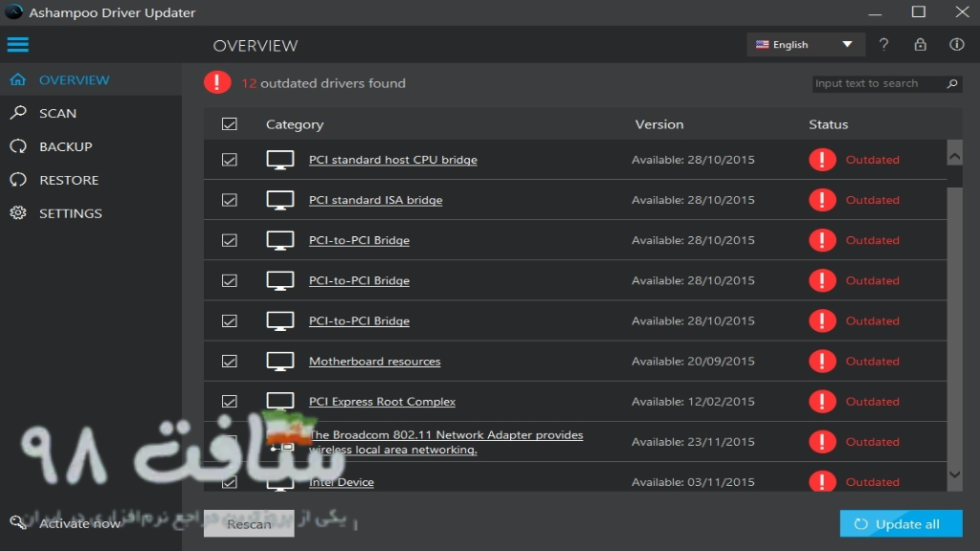Click version date Available: 12/02/2015

point(693,402)
